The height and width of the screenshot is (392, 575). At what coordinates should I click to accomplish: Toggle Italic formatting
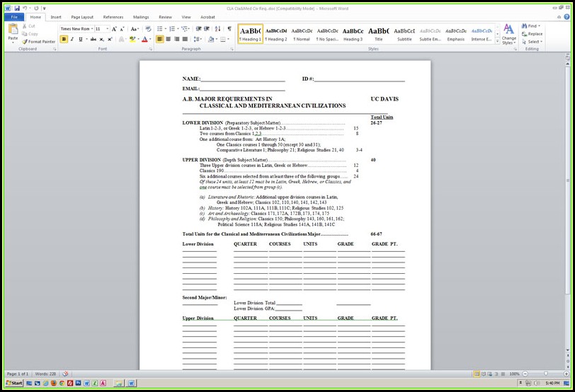pos(72,40)
